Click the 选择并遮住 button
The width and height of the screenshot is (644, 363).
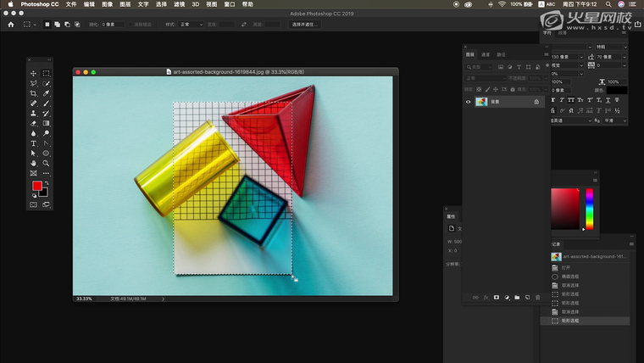click(x=304, y=25)
